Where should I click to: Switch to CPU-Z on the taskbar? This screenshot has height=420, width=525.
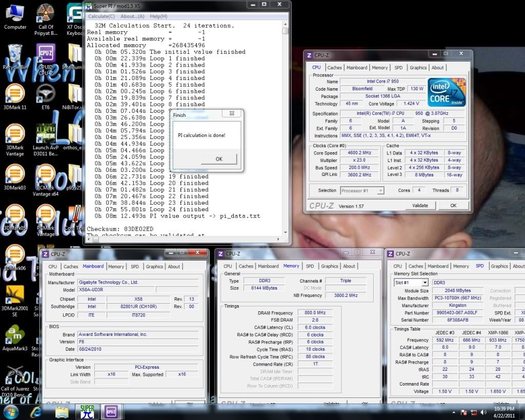coord(111,412)
